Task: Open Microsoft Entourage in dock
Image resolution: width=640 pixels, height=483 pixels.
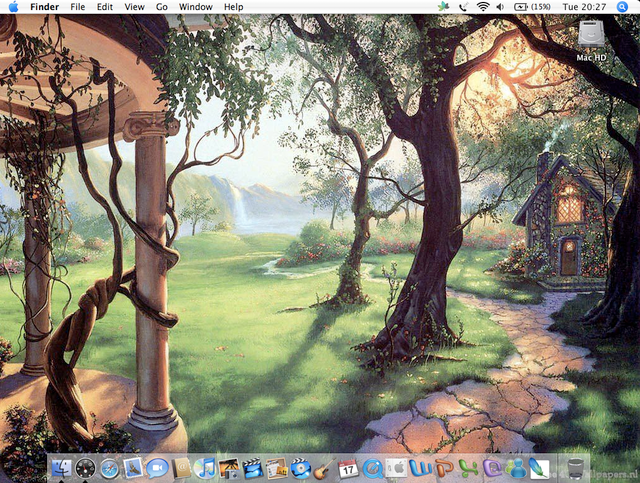Action: tap(492, 468)
